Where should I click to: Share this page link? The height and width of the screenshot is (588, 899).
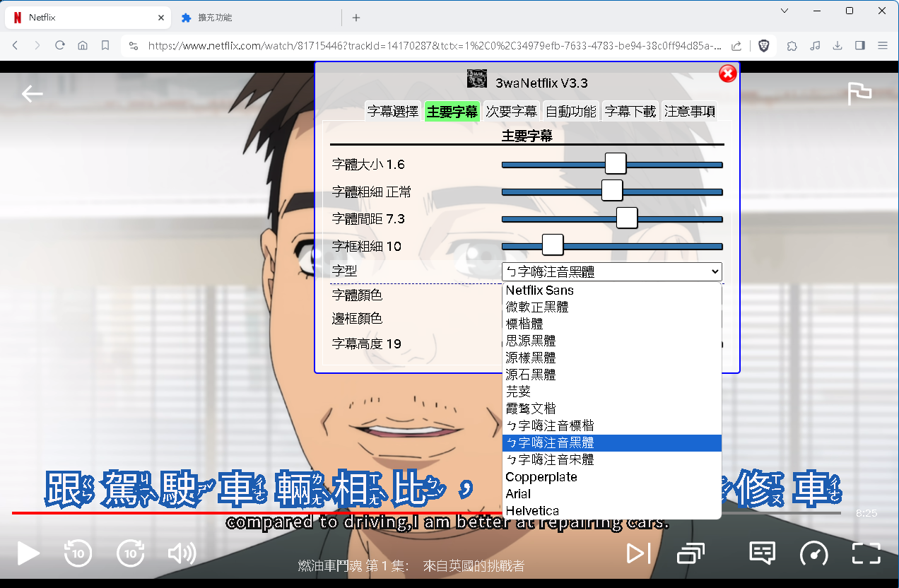coord(736,46)
